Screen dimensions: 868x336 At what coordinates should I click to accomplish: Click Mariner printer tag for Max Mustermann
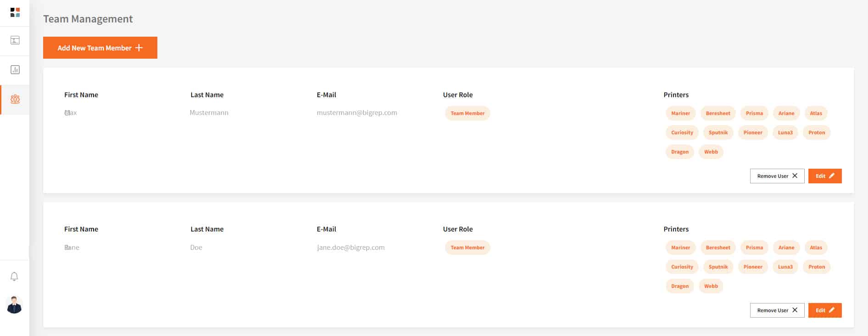pyautogui.click(x=680, y=113)
